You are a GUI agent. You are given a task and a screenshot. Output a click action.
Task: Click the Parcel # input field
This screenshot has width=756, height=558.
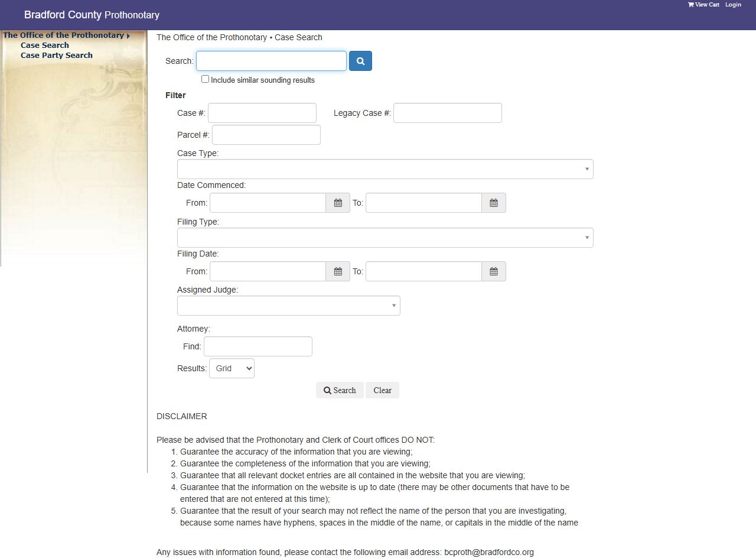pos(266,135)
